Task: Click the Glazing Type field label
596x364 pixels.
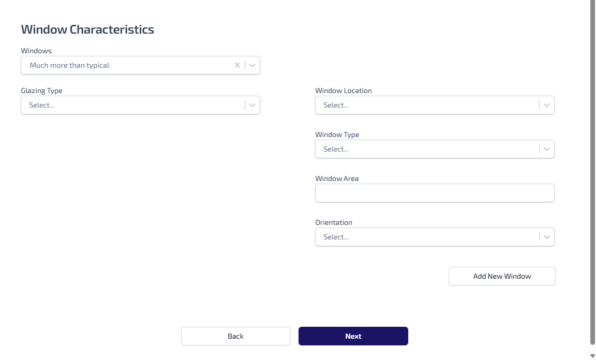Action: tap(41, 90)
